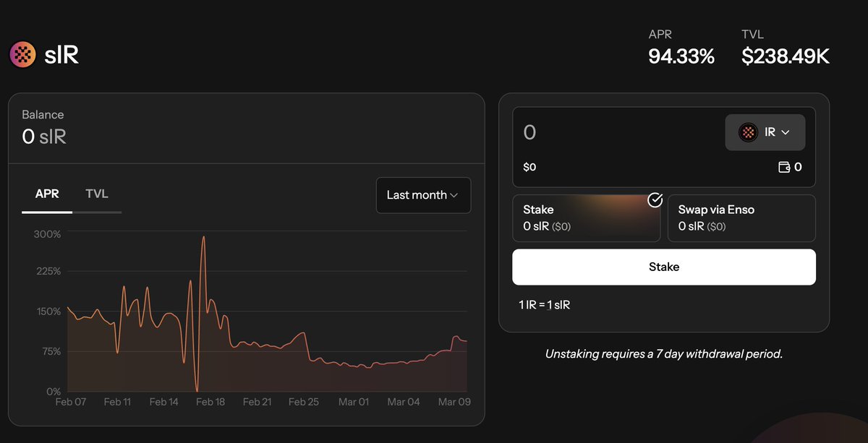
Task: Click the APR chart peak near Feb 18
Action: (203, 238)
